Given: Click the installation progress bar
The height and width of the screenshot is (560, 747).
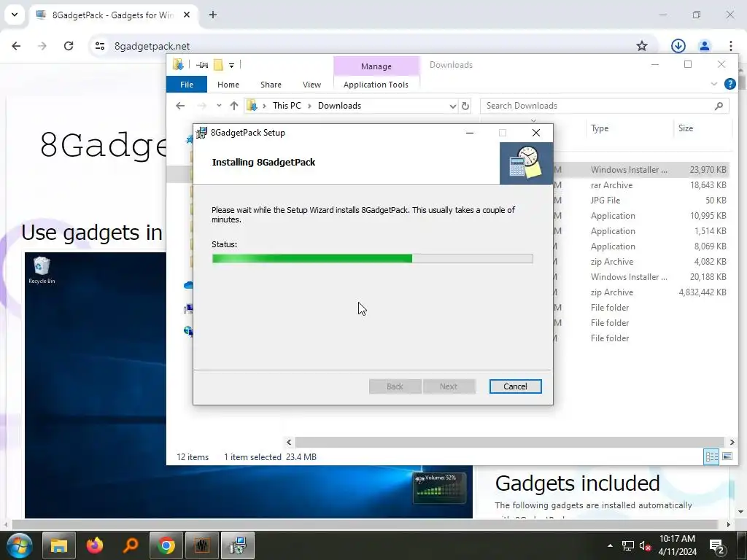Looking at the screenshot, I should click(372, 259).
